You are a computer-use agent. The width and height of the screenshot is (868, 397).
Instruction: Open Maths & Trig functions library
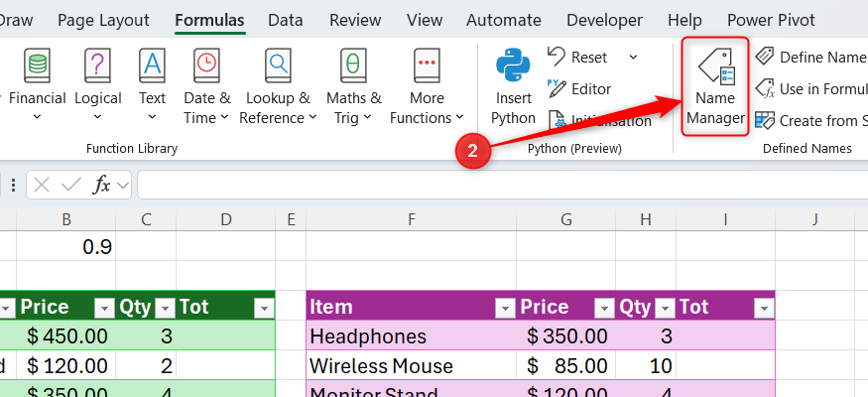coord(354,85)
